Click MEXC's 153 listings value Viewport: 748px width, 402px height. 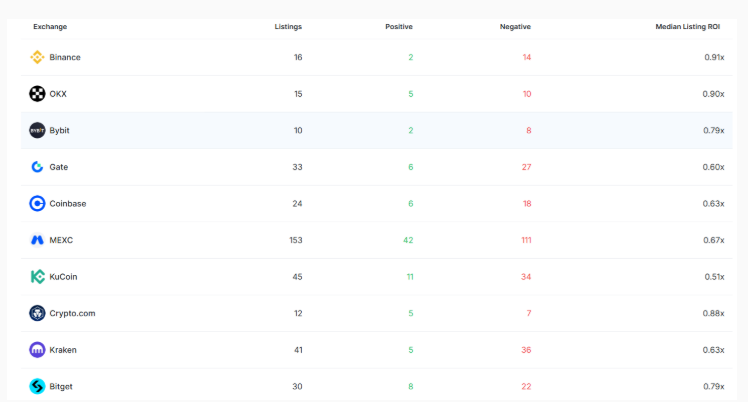[x=296, y=240]
